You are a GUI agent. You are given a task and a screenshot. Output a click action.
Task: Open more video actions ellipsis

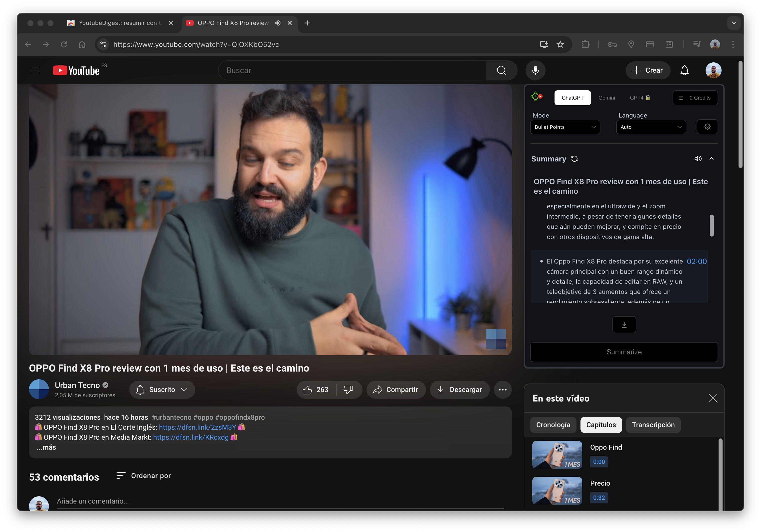(503, 390)
